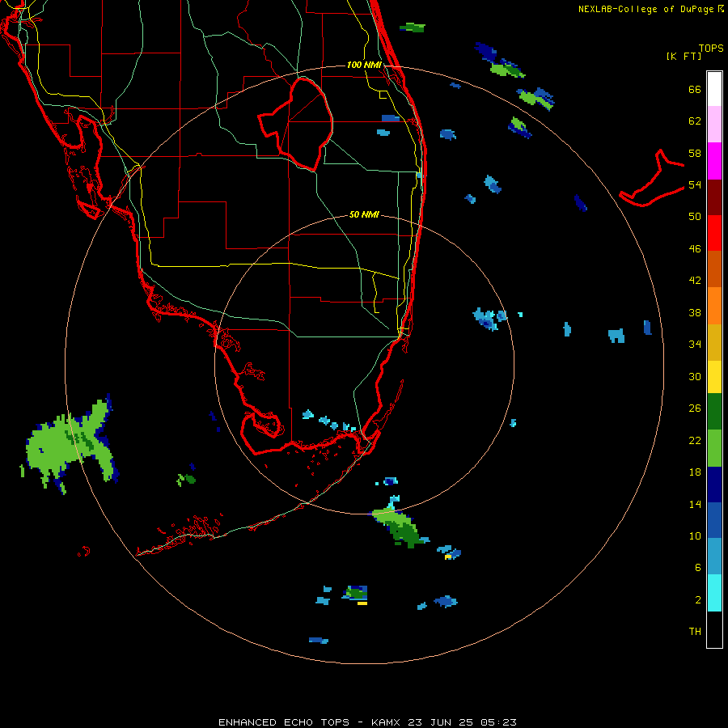Screen dimensions: 728x728
Task: Select the 14 value on the legend
Action: [x=695, y=504]
